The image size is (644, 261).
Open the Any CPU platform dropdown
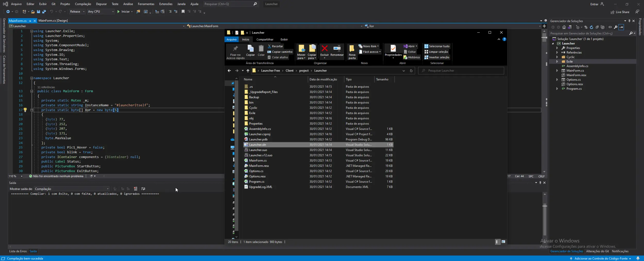coord(100,12)
